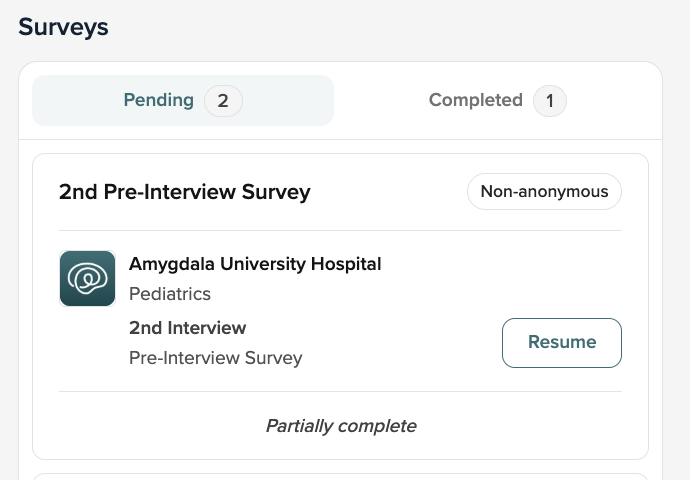Image resolution: width=690 pixels, height=480 pixels.
Task: Click the Partially complete status text
Action: [x=341, y=426]
